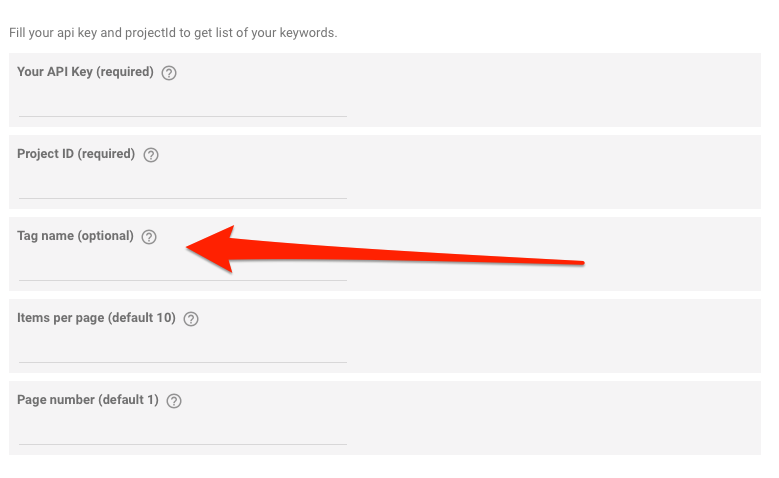Image resolution: width=779 pixels, height=478 pixels.
Task: Click blank right side of the Page number card
Action: click(554, 418)
